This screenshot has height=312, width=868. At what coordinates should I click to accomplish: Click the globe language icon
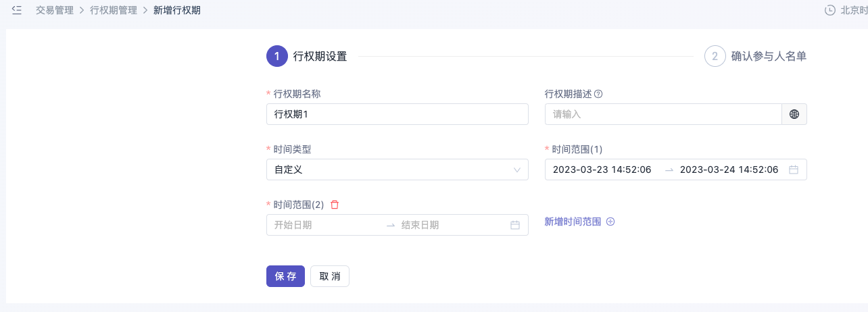coord(794,114)
